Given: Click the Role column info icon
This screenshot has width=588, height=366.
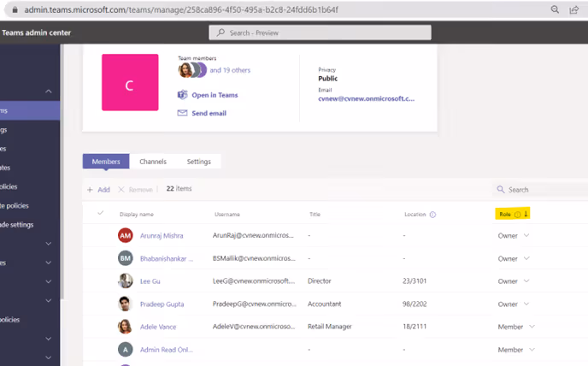Looking at the screenshot, I should point(518,215).
